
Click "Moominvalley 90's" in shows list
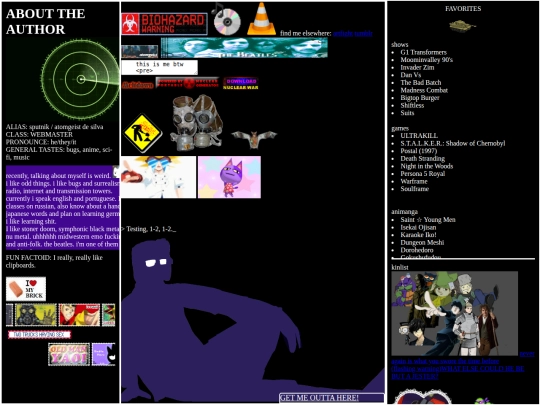[426, 60]
